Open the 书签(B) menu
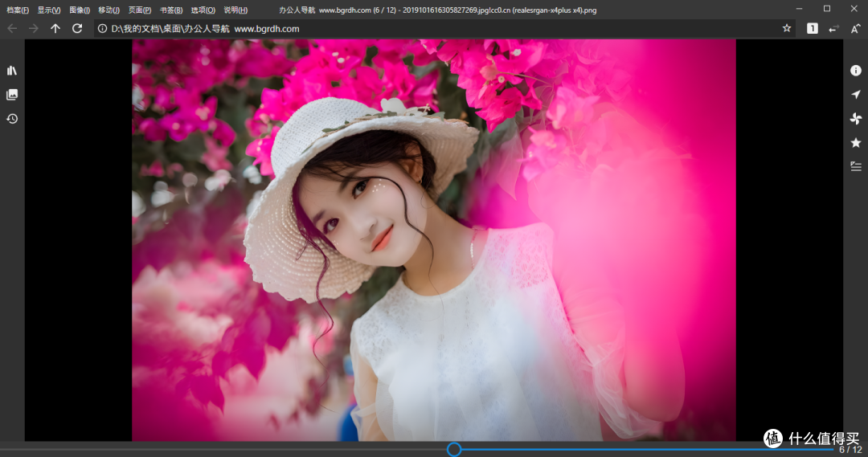 point(171,10)
